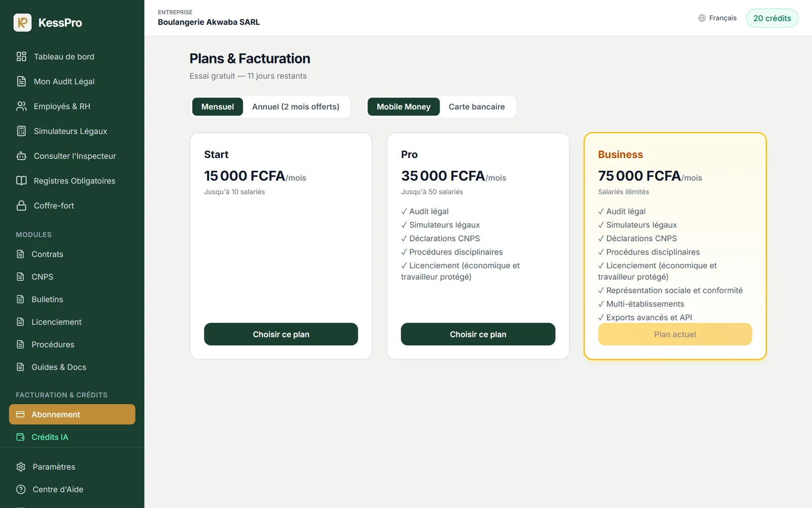Click the Registres Obligatoires book icon
This screenshot has width=812, height=508.
21,181
